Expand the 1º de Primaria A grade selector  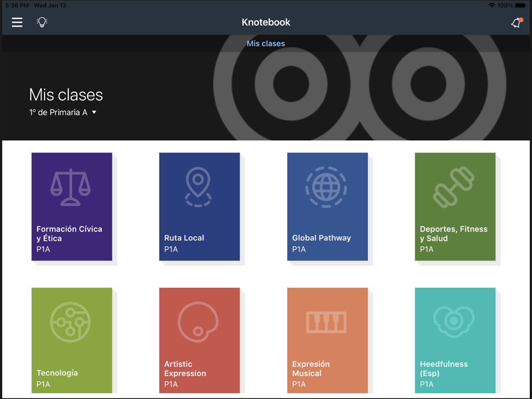point(63,112)
